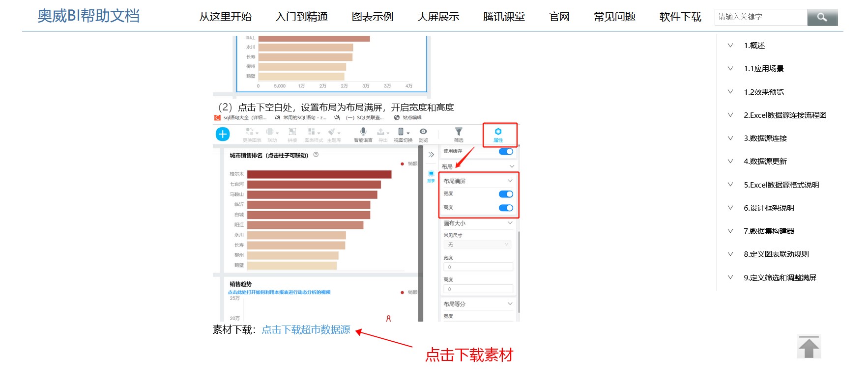Click the magnifier search button
This screenshot has width=868, height=382.
pyautogui.click(x=822, y=17)
